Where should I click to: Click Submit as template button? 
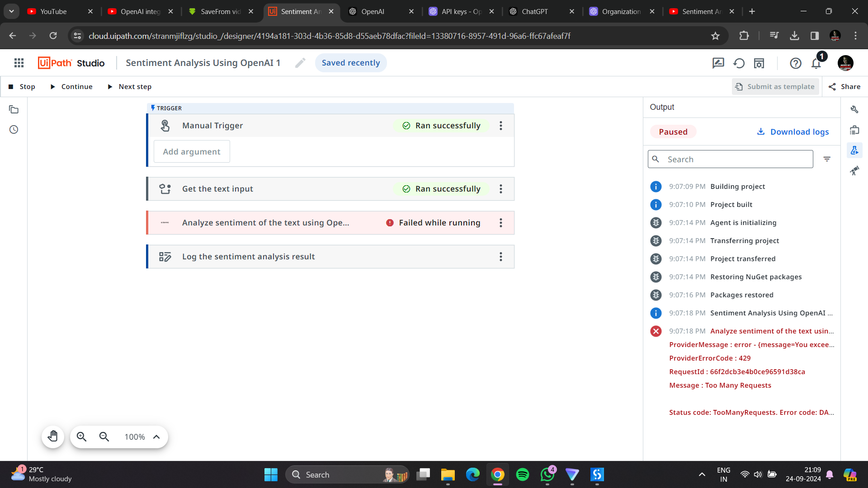(775, 87)
